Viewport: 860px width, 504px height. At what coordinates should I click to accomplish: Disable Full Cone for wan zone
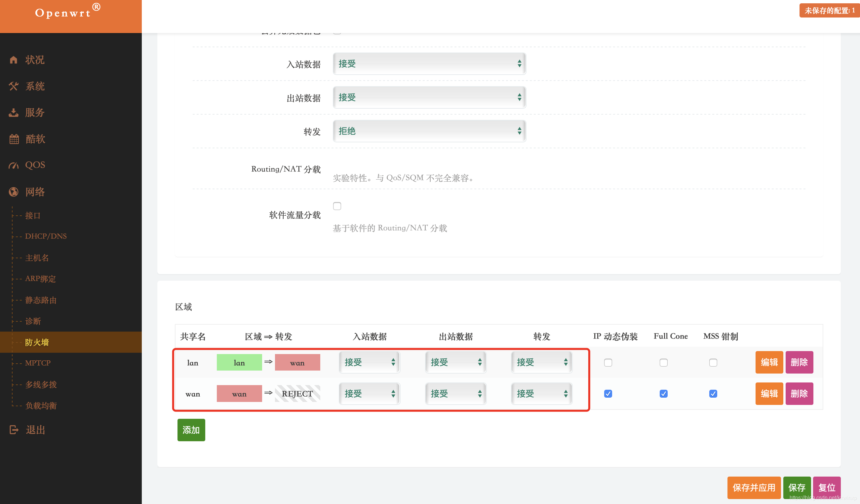664,394
